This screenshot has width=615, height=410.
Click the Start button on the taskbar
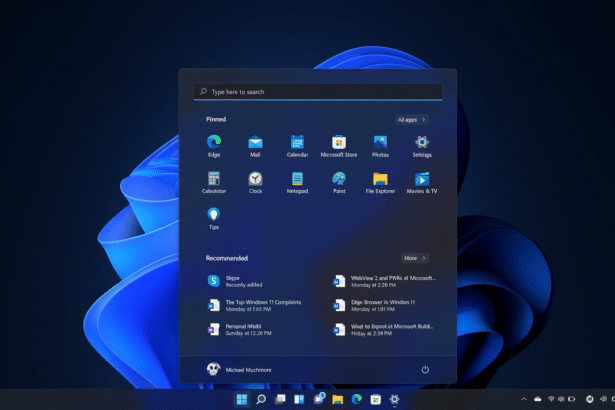(242, 399)
